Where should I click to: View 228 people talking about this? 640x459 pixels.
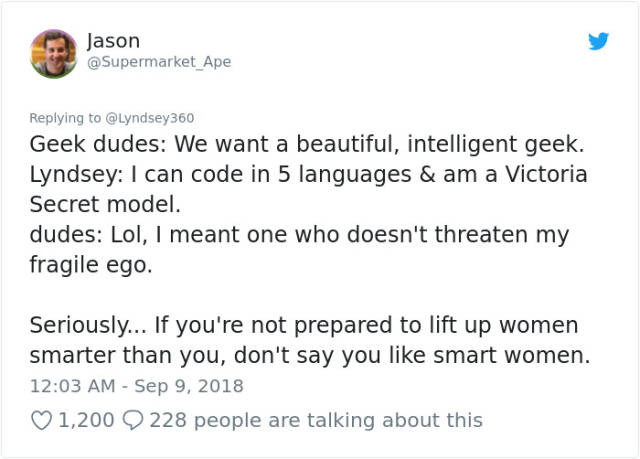click(x=316, y=421)
